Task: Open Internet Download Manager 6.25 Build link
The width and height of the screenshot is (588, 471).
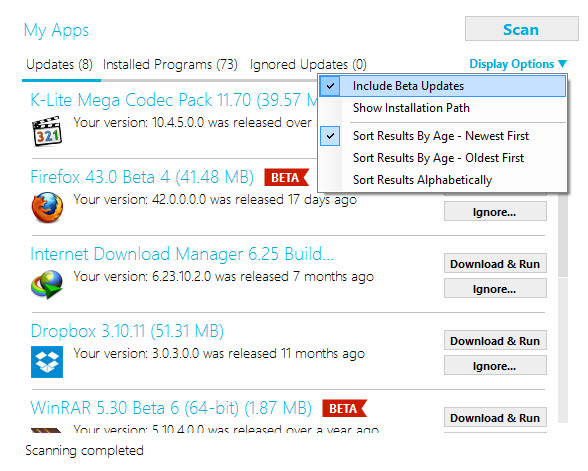Action: pos(182,254)
